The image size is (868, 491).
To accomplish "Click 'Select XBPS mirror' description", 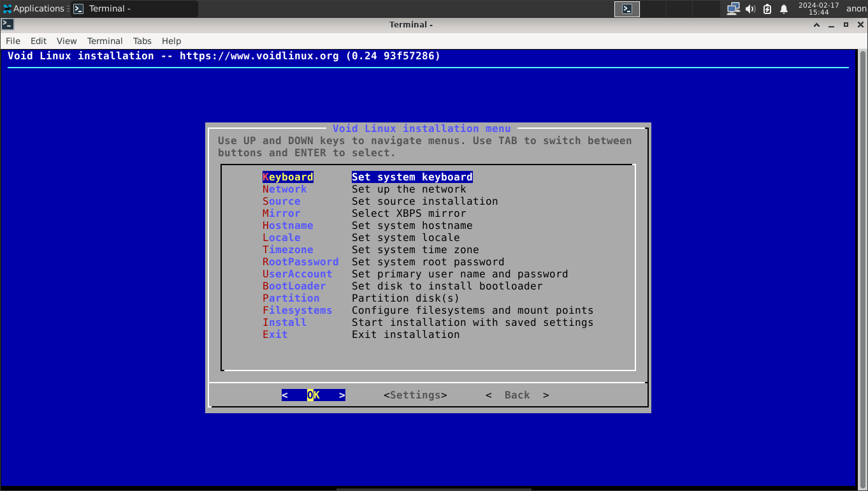I will tap(409, 214).
